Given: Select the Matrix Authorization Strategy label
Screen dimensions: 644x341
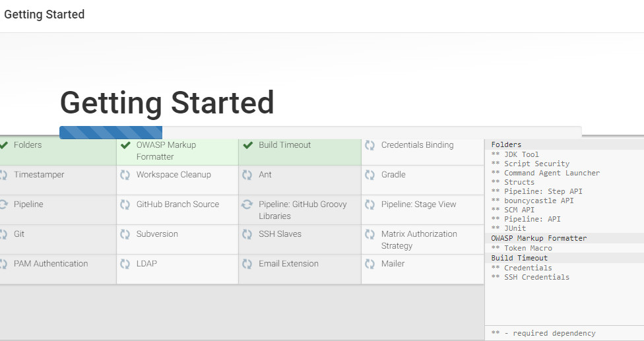Looking at the screenshot, I should pyautogui.click(x=419, y=239).
